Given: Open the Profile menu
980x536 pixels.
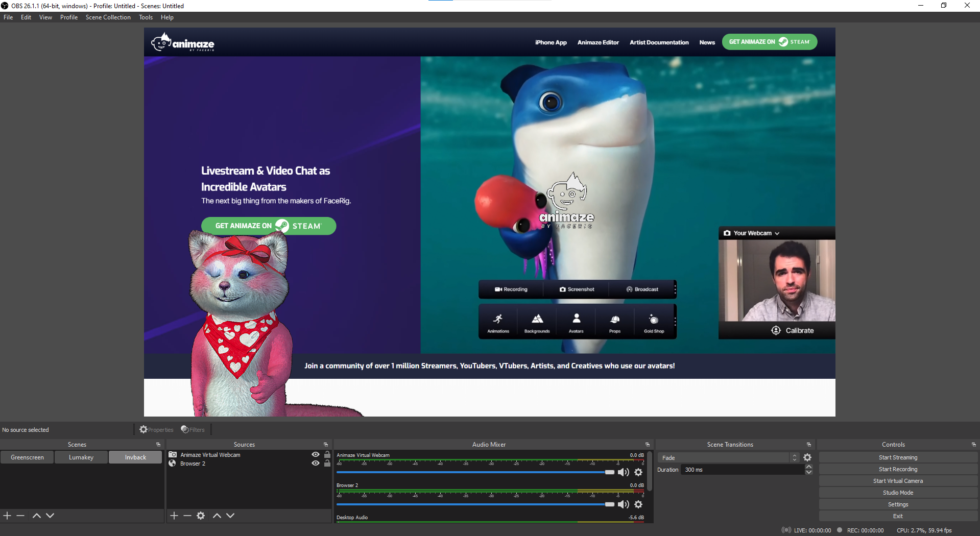Looking at the screenshot, I should [69, 17].
